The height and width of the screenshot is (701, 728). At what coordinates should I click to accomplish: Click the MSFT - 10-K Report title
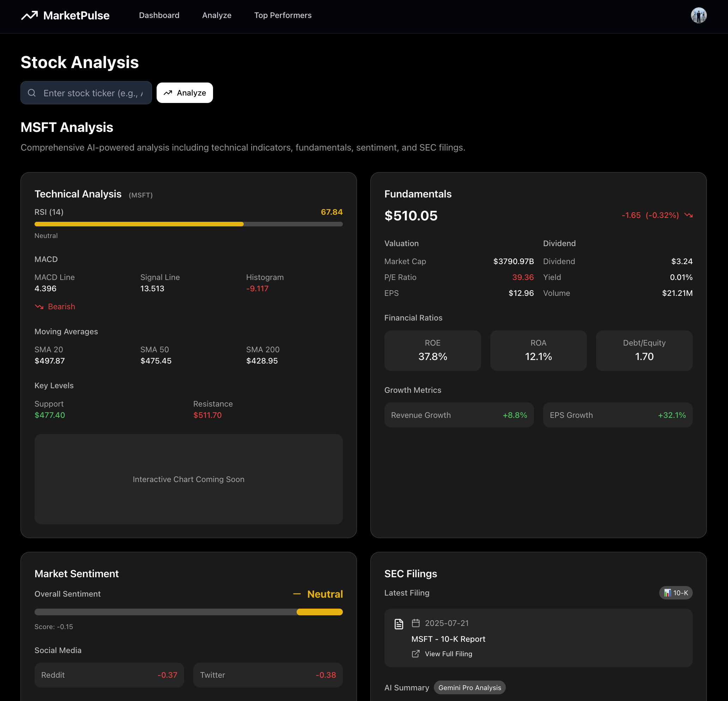tap(448, 639)
